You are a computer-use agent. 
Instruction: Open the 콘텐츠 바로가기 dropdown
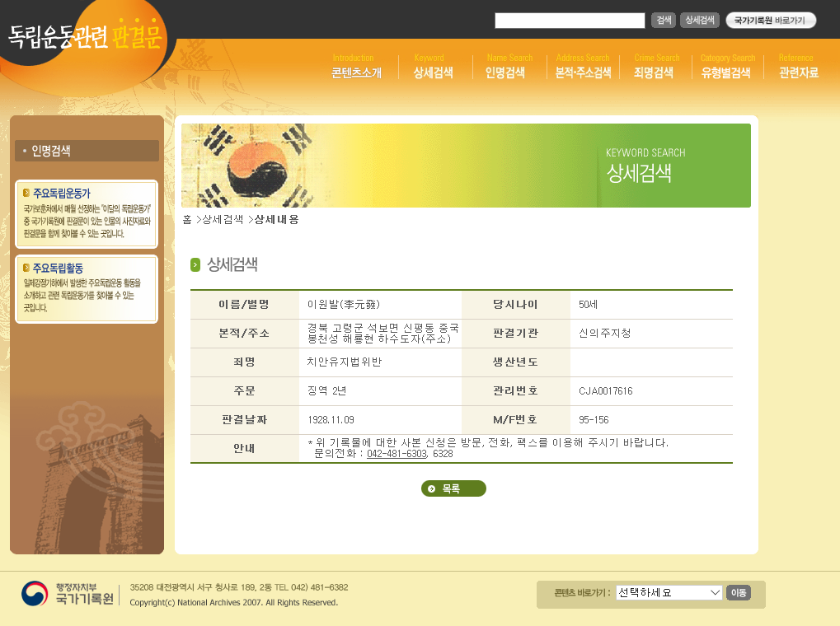669,593
